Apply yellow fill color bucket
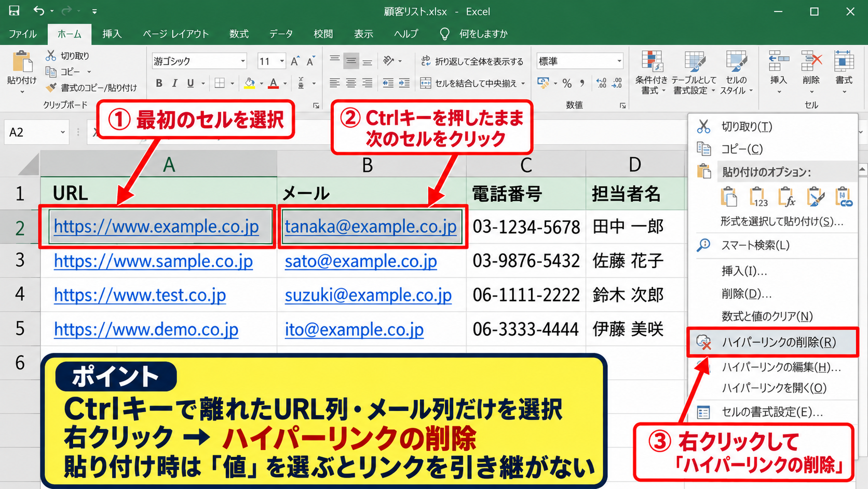This screenshot has width=868, height=489. coord(250,83)
